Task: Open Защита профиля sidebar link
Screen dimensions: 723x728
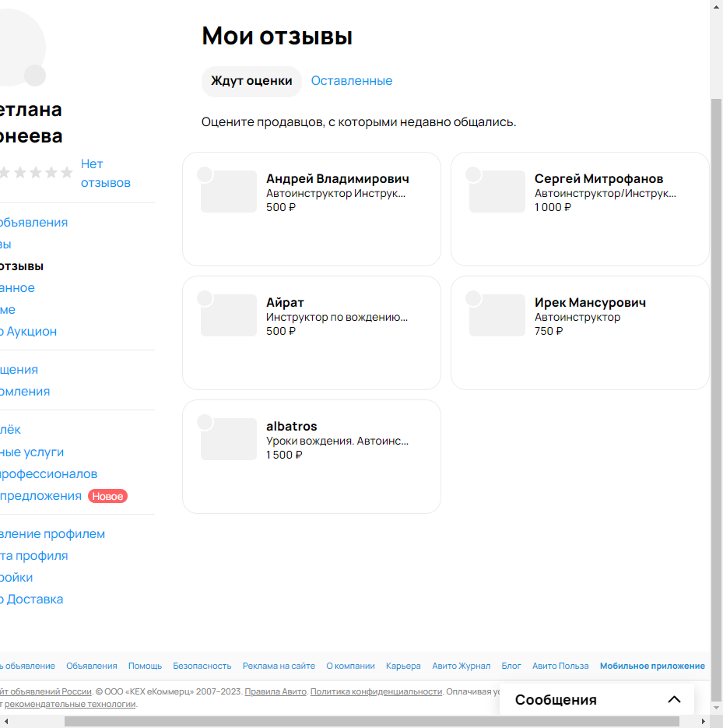Action: (33, 556)
